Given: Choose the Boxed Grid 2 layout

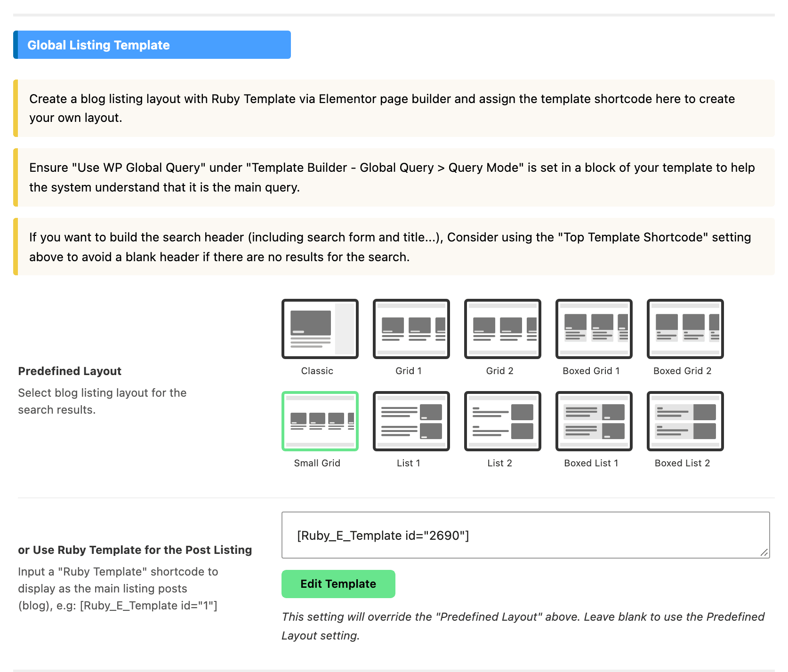Looking at the screenshot, I should point(685,329).
